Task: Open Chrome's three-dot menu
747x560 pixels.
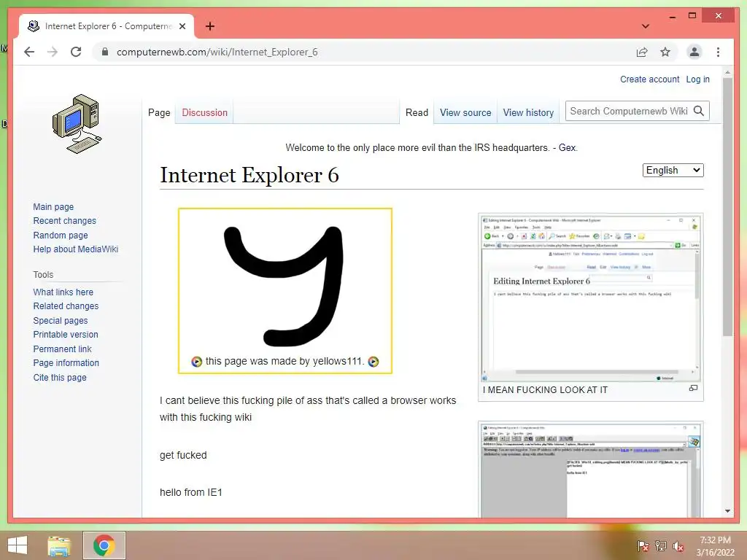Action: point(718,52)
